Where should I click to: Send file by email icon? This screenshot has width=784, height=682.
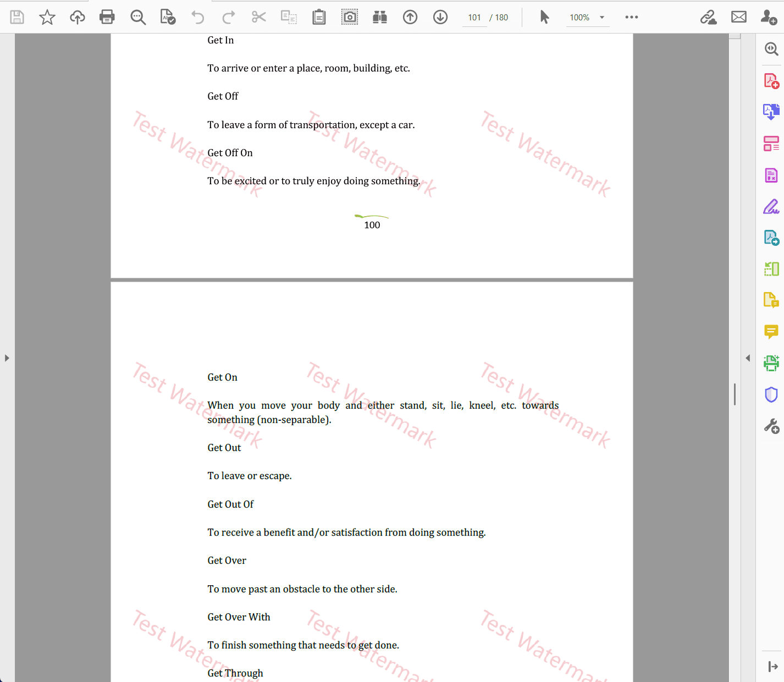[x=739, y=17]
